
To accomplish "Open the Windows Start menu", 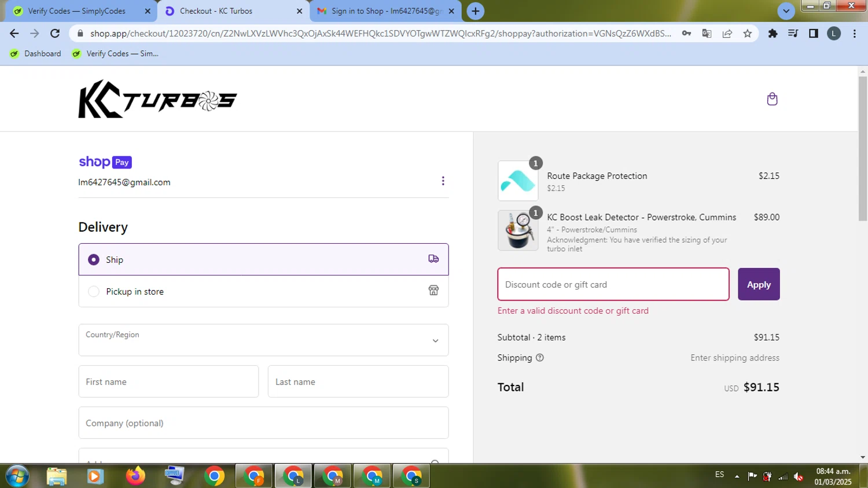I will click(x=17, y=476).
